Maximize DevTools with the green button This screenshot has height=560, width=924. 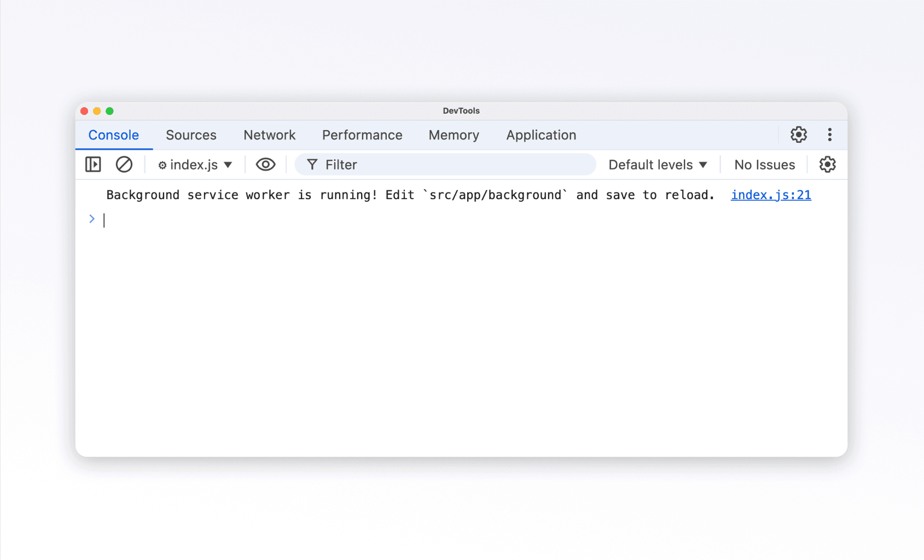pyautogui.click(x=109, y=111)
